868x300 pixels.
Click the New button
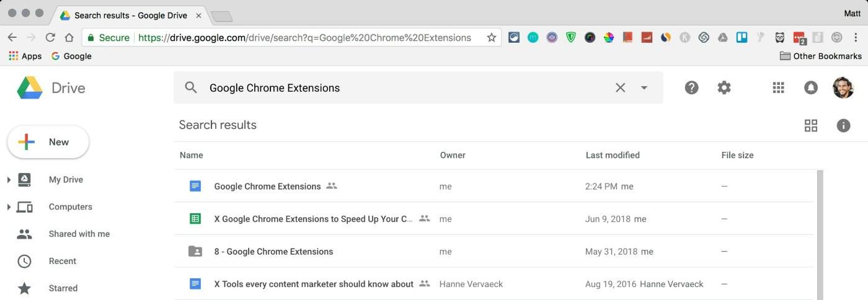click(x=48, y=142)
